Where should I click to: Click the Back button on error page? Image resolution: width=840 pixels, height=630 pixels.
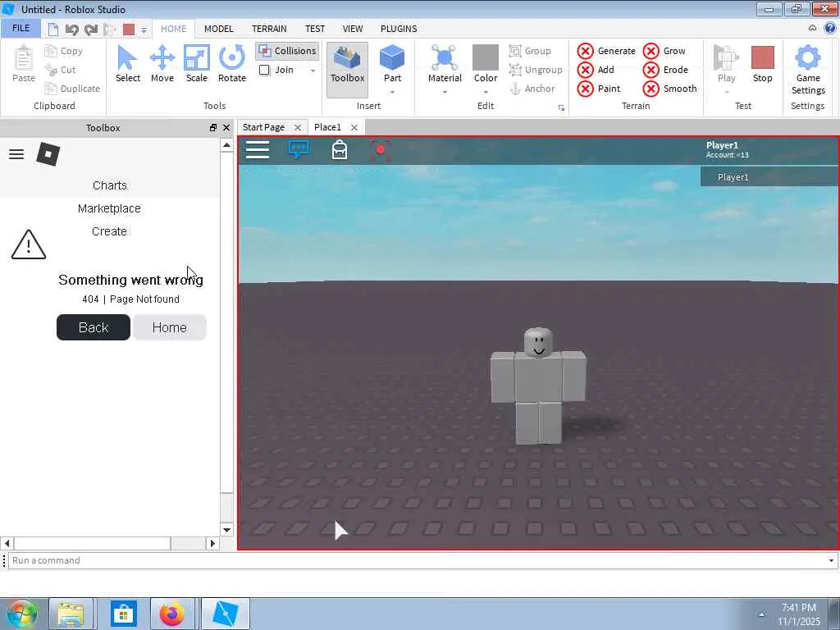click(x=94, y=327)
